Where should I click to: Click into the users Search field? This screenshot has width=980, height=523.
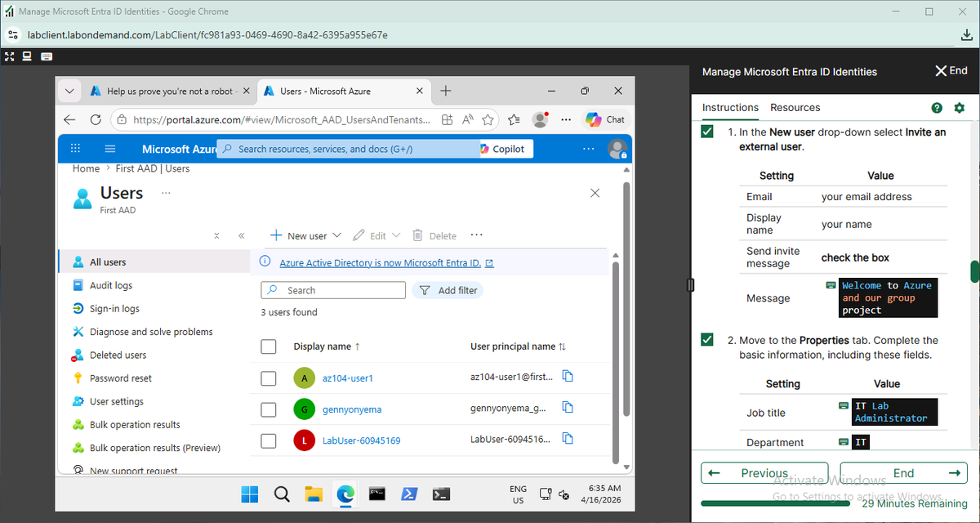pos(333,290)
